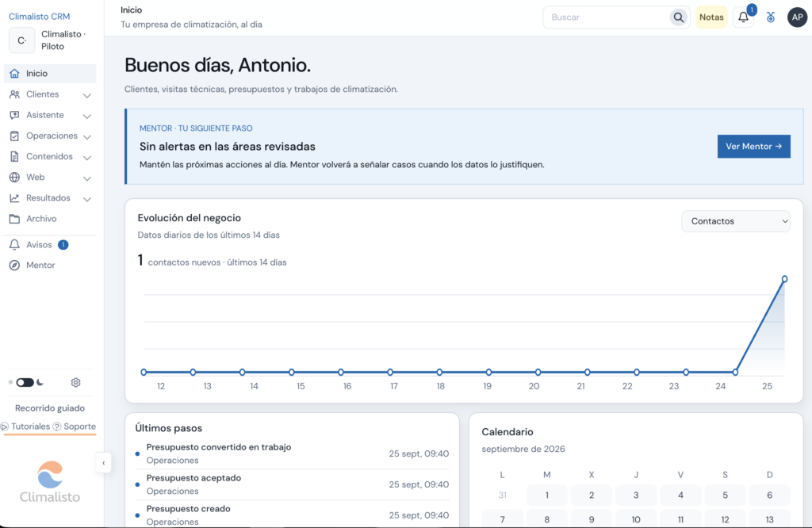Screen dimensions: 812x528
Task: Expand the Operaciones submenu chevron
Action: pos(87,136)
